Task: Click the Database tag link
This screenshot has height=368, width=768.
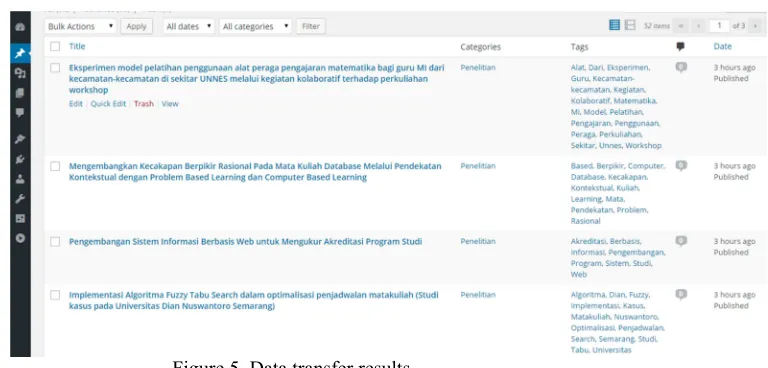Action: 587,177
